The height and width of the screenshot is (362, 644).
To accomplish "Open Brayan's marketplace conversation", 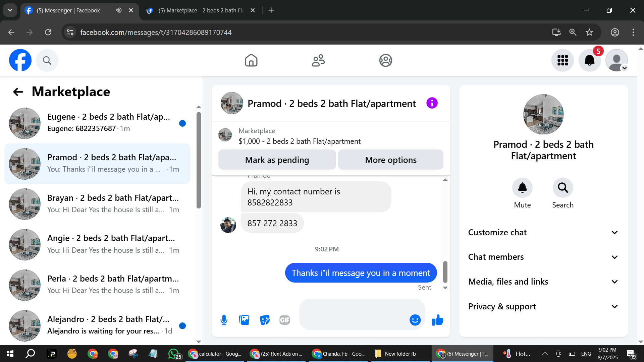I will pyautogui.click(x=97, y=204).
